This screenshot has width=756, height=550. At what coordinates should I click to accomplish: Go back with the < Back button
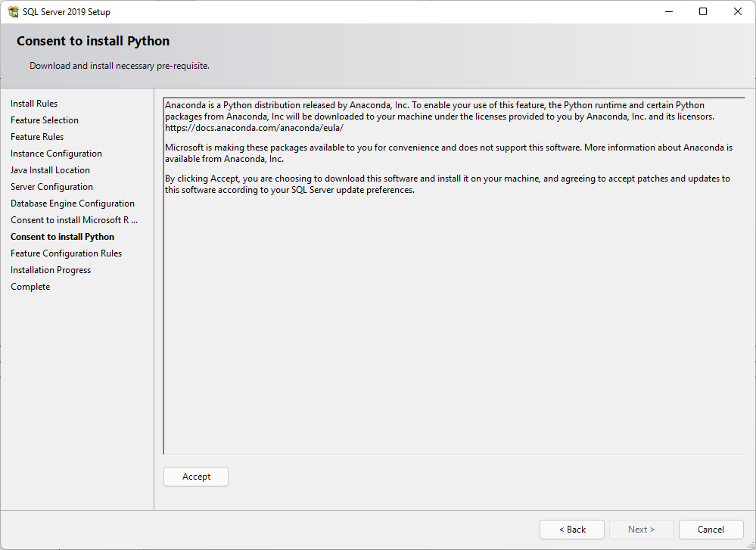572,530
